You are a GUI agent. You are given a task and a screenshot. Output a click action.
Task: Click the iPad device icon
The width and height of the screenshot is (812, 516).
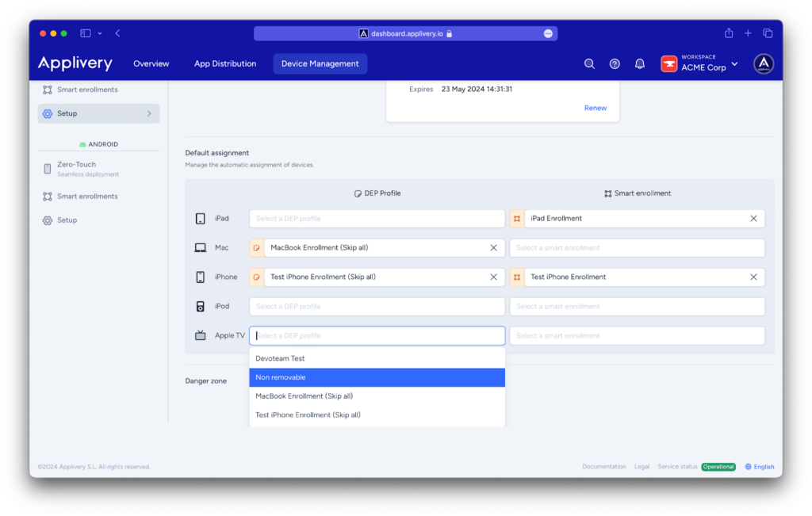point(201,219)
